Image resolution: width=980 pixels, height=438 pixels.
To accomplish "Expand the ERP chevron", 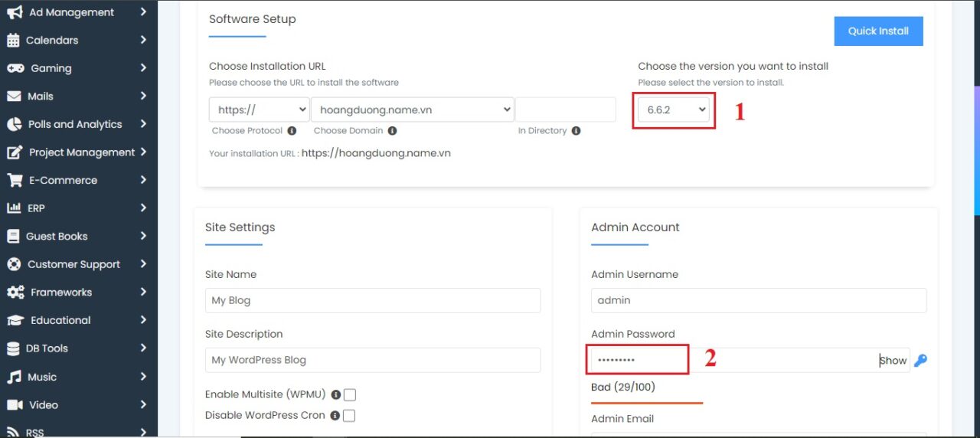I will coord(143,208).
